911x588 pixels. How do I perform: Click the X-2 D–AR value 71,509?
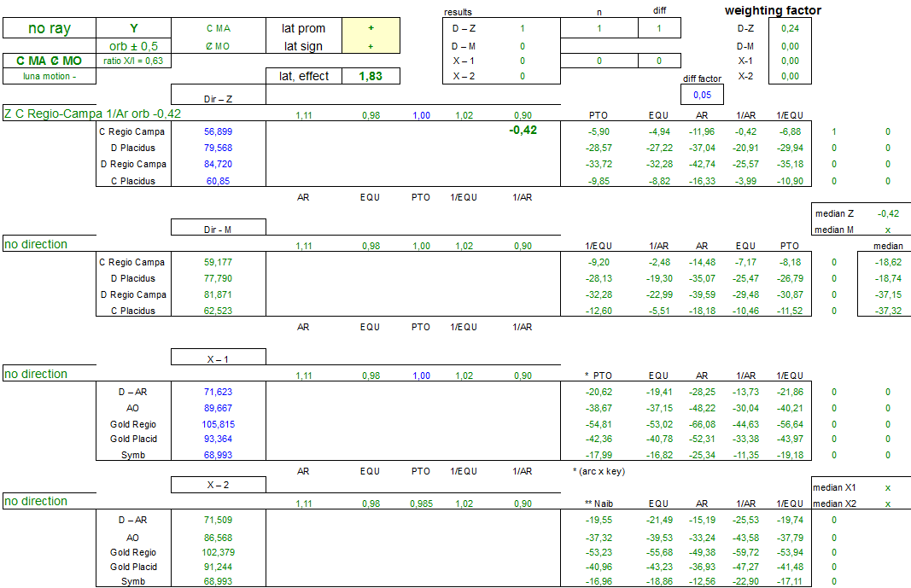pyautogui.click(x=218, y=520)
